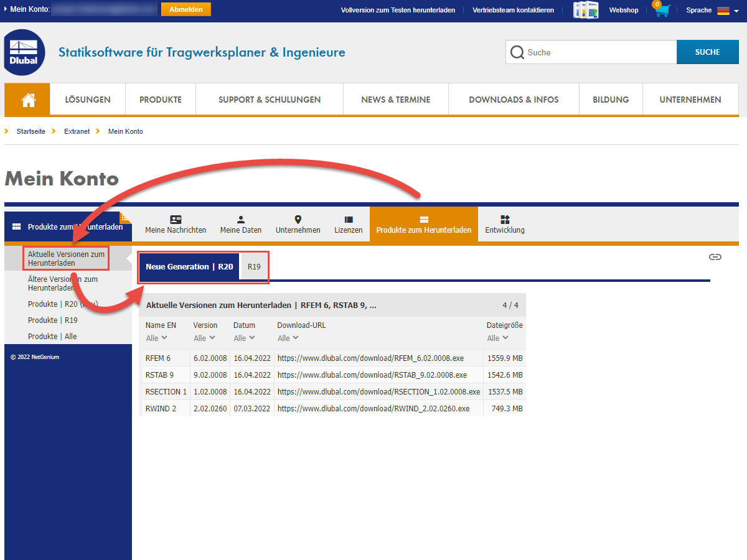Open the Webshop link
This screenshot has width=747, height=560.
(624, 10)
